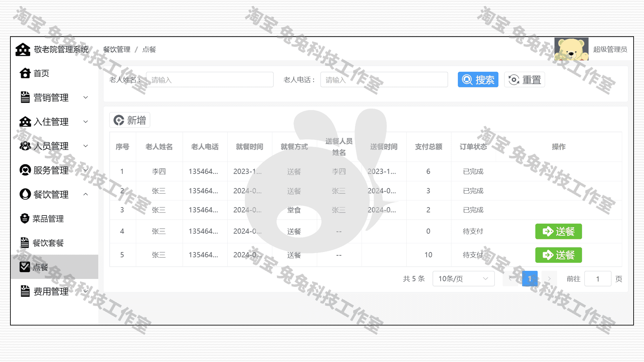This screenshot has width=644, height=362.
Task: Click the 就餐时间 column header
Action: pyautogui.click(x=250, y=147)
